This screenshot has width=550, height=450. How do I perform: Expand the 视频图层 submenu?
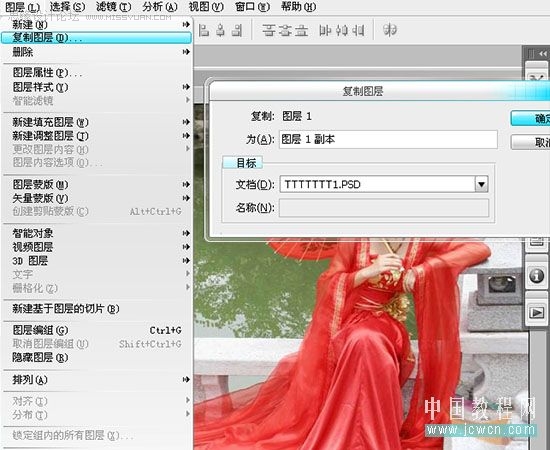96,247
